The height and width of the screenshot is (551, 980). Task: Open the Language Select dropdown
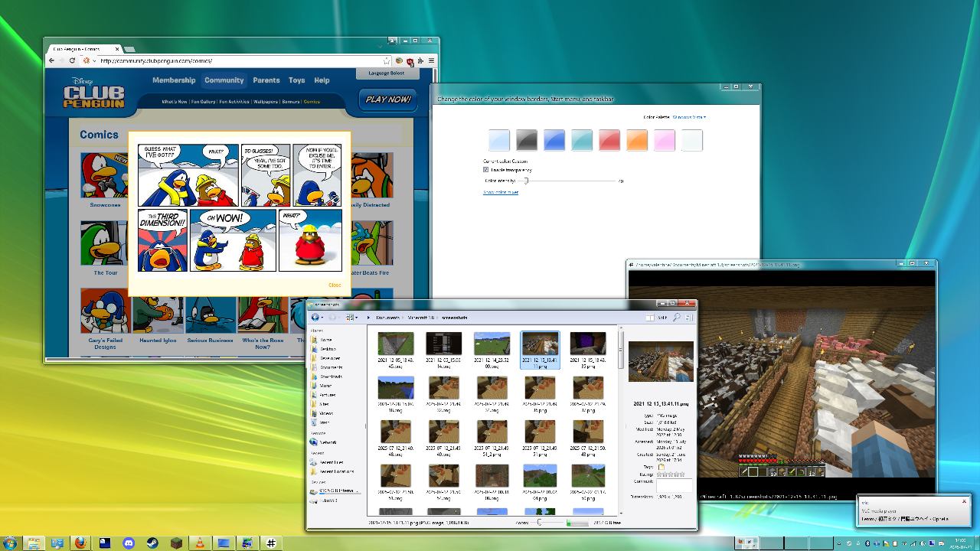[387, 73]
